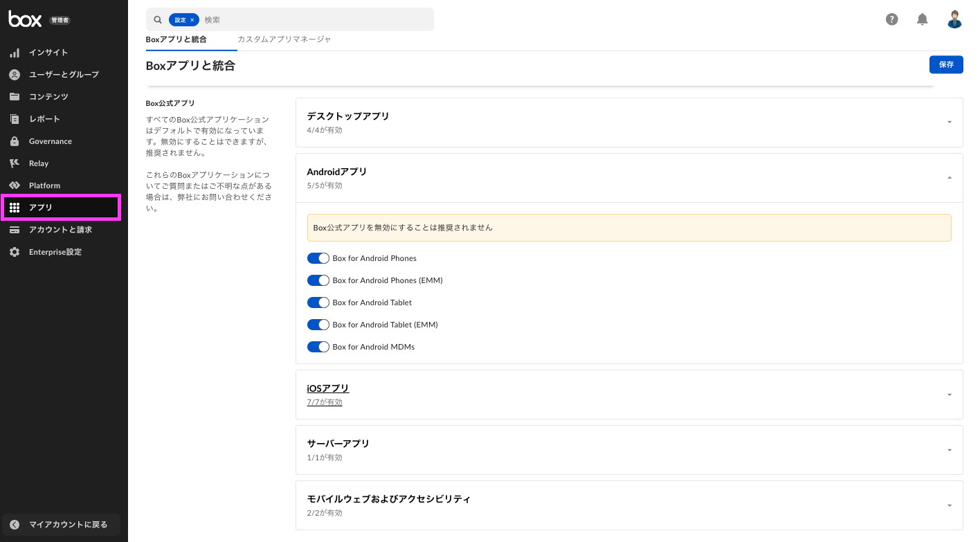Expand the デスクトップアプリ section
The width and height of the screenshot is (980, 542).
point(949,123)
